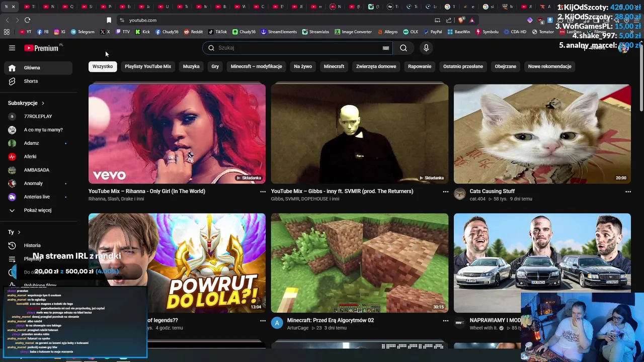
Task: Open the Telegram bookmark
Action: pyautogui.click(x=83, y=32)
